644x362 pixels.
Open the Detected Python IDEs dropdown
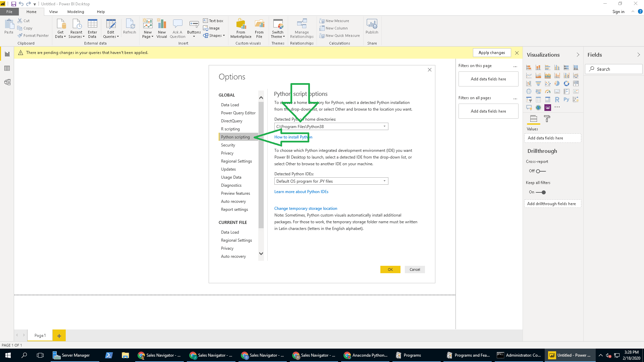(x=384, y=181)
